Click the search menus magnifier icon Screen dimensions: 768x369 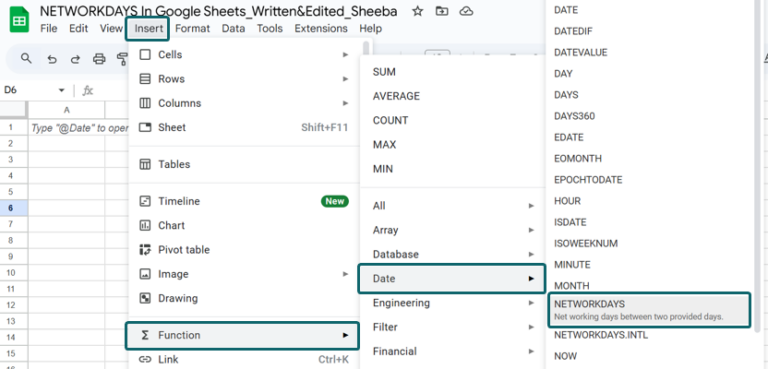click(26, 59)
